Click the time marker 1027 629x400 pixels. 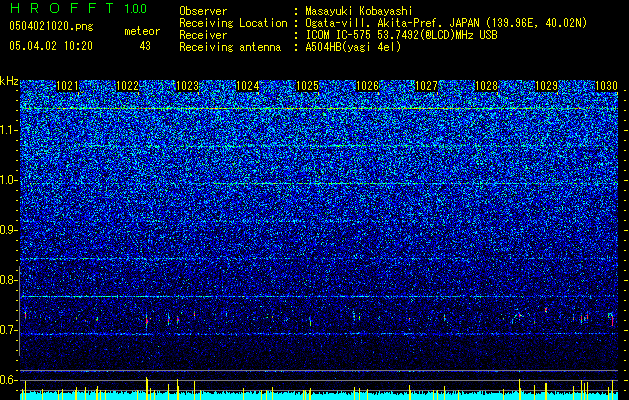pos(426,86)
